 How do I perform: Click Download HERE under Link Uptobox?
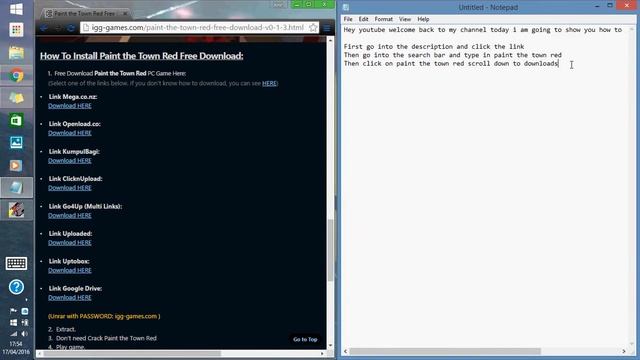(x=70, y=270)
